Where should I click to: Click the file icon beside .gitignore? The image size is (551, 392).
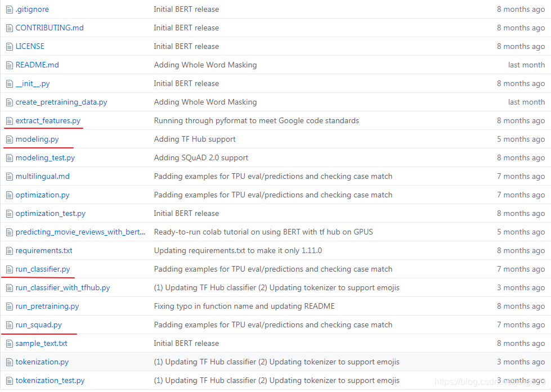click(x=10, y=10)
